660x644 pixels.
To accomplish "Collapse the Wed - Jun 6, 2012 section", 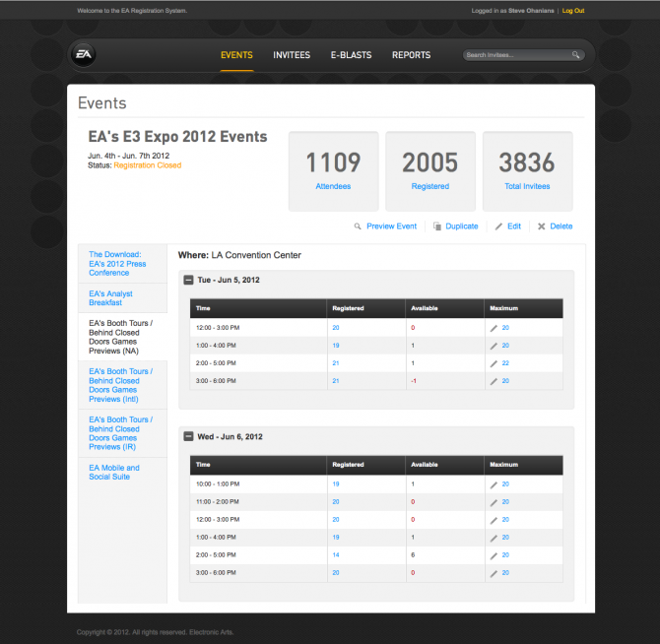I will pyautogui.click(x=188, y=436).
